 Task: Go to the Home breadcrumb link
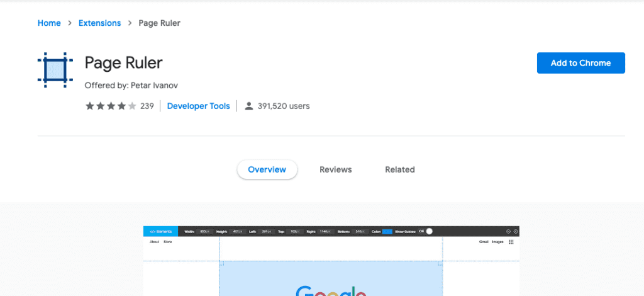(x=49, y=23)
